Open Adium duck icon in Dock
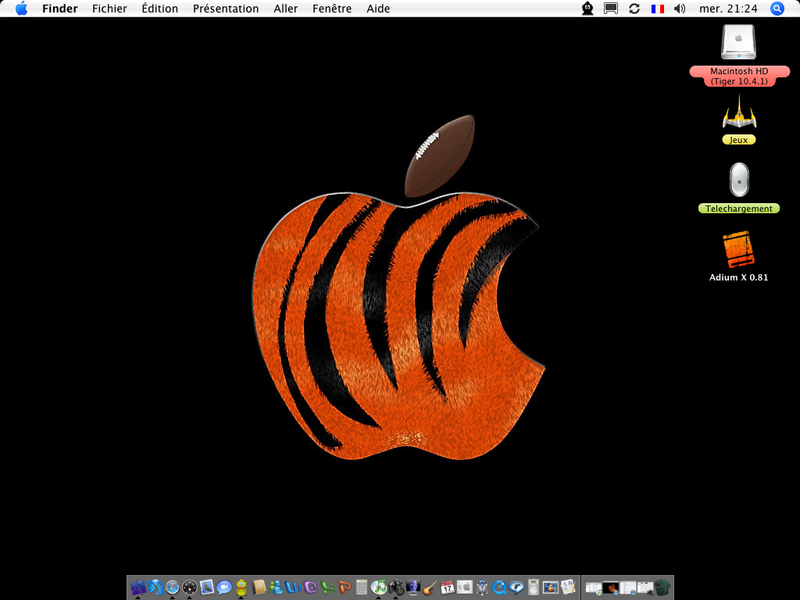This screenshot has height=600, width=800. pos(241,588)
